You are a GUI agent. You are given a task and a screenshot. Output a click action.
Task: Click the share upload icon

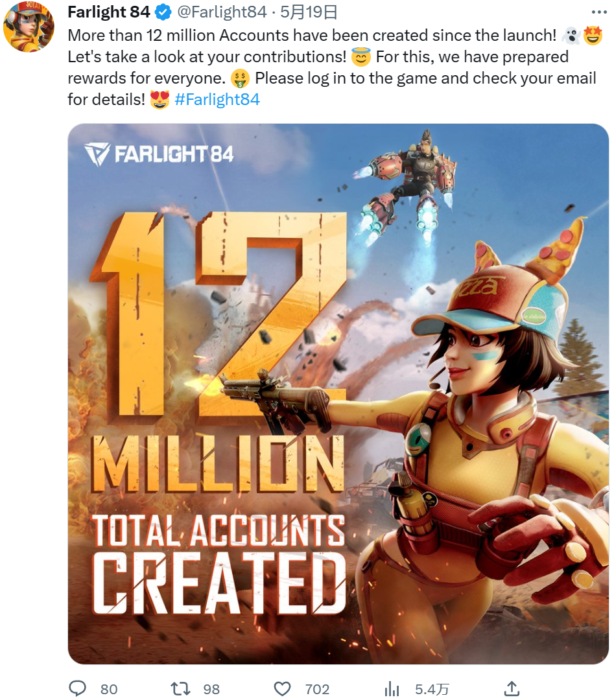(x=512, y=688)
